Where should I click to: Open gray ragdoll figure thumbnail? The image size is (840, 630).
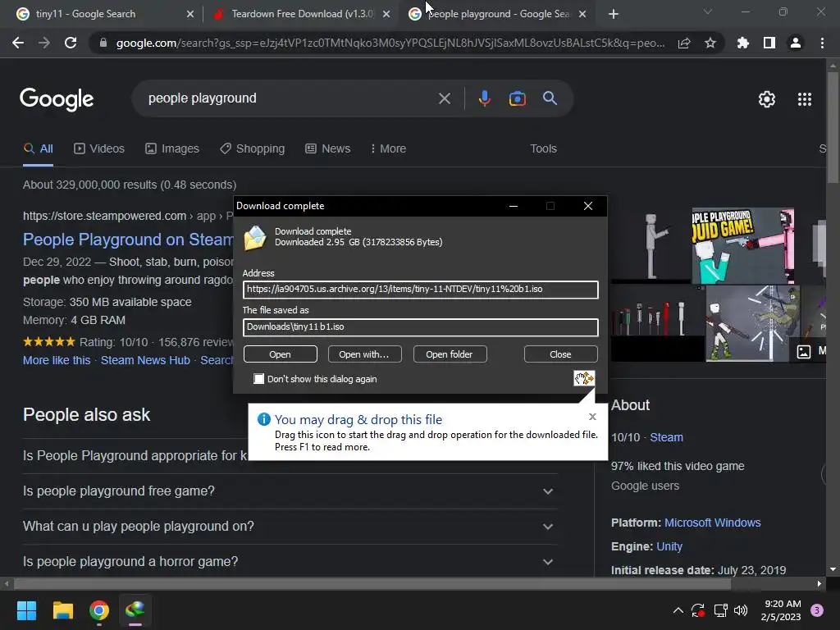pyautogui.click(x=650, y=245)
